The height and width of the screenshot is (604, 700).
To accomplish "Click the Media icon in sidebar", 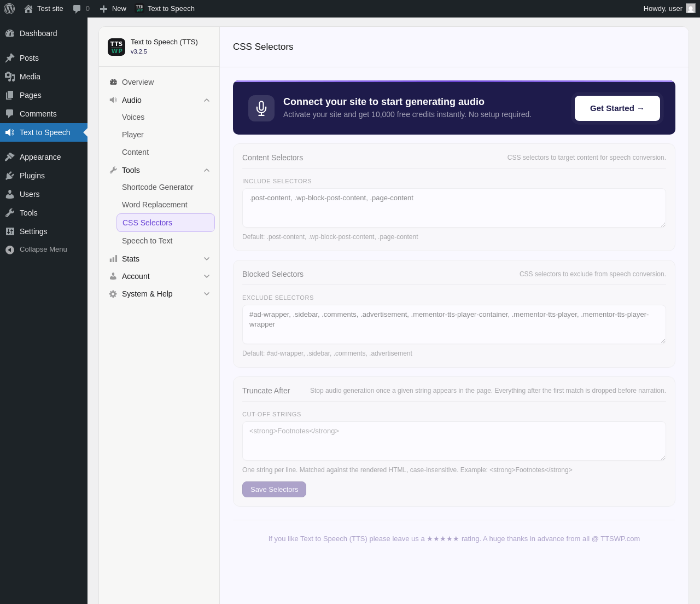I will [10, 77].
